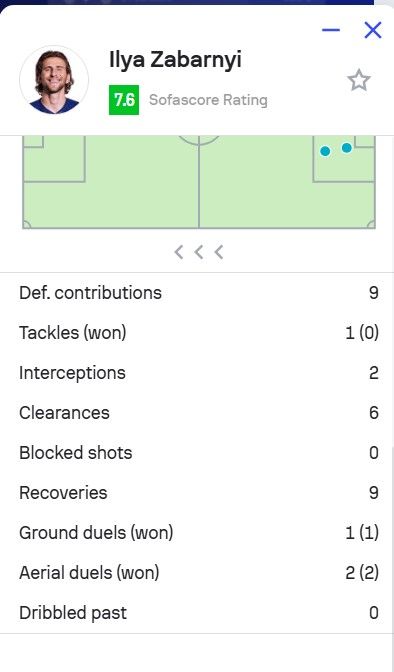Select the Blocked shots stat row
Viewport: 394px width, 672px height.
click(x=199, y=453)
